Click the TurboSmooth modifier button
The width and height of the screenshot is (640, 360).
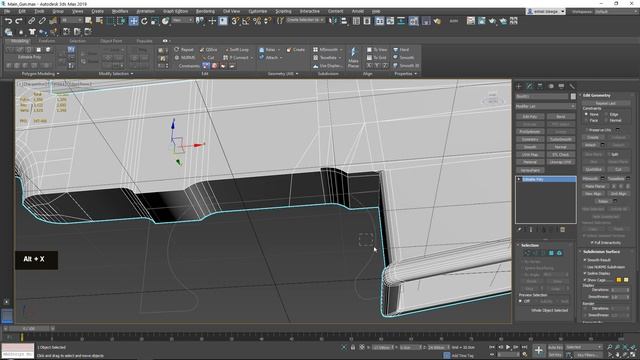point(560,139)
